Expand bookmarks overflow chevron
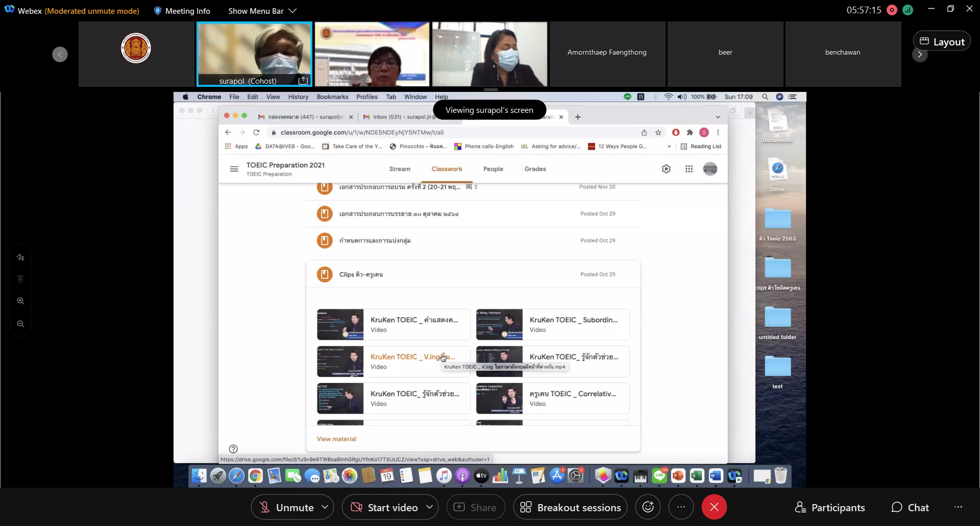This screenshot has height=526, width=980. point(669,146)
